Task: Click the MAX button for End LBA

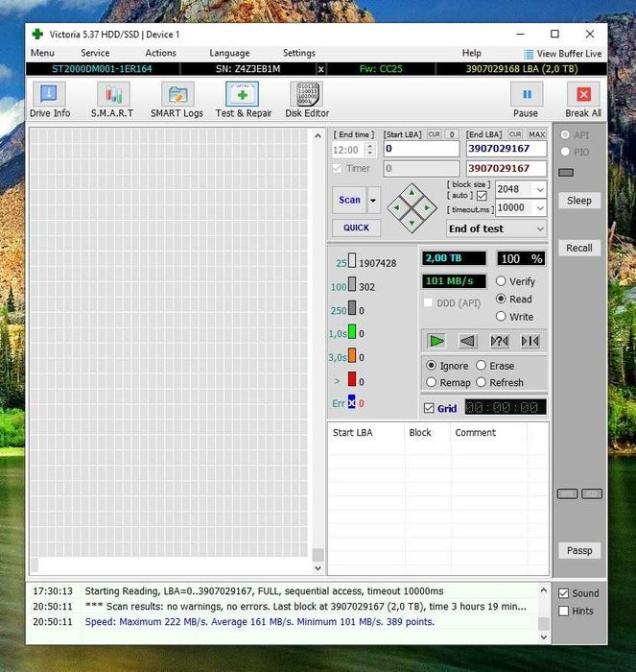Action: tap(536, 134)
